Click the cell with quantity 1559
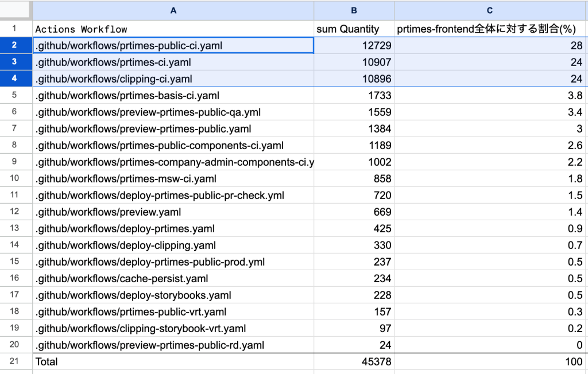Screen dimensions: 588x374 point(354,112)
